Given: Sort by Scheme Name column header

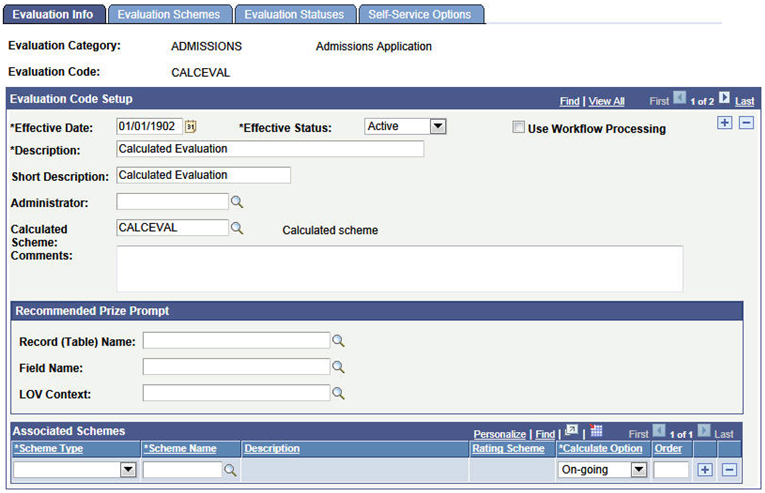Looking at the screenshot, I should point(180,449).
